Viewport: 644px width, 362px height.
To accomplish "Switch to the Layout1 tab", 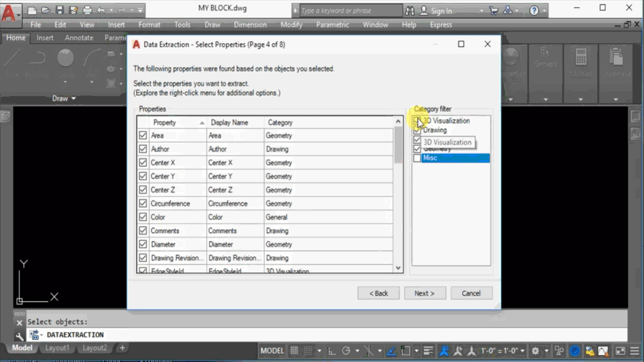I will pos(57,347).
